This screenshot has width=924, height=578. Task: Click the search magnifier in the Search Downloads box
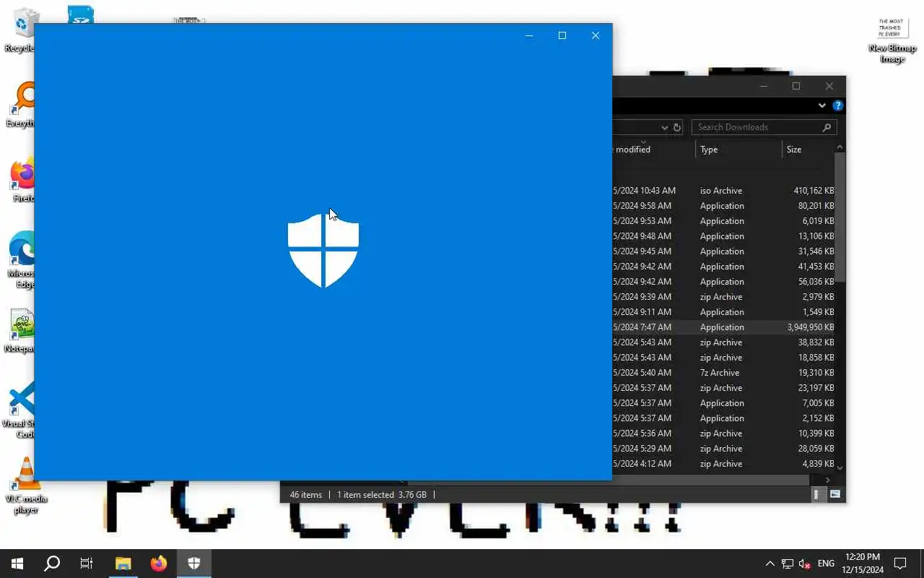point(827,127)
